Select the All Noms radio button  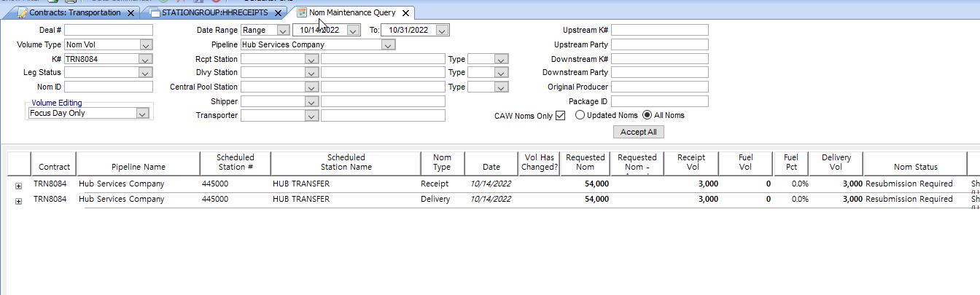(647, 115)
